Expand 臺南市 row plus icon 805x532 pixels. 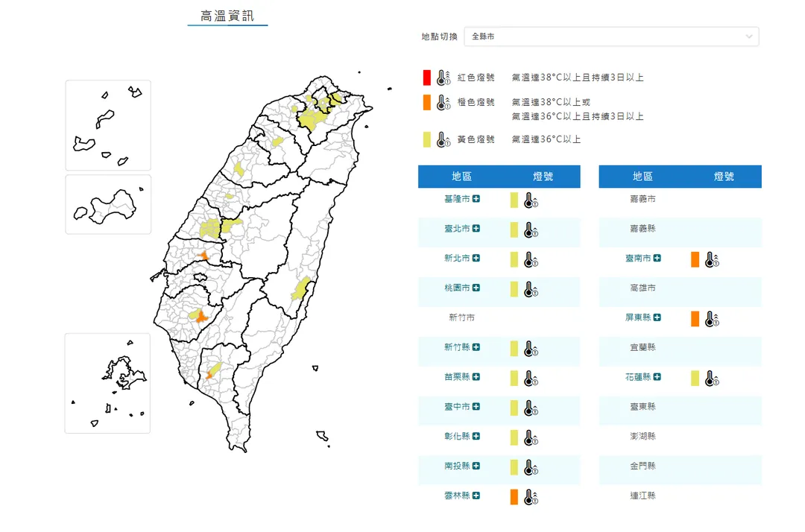657,258
